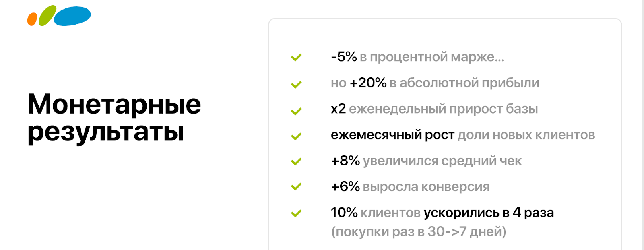Click the "+6% выросла конверсия" line
The width and height of the screenshot is (644, 250).
[x=410, y=186]
